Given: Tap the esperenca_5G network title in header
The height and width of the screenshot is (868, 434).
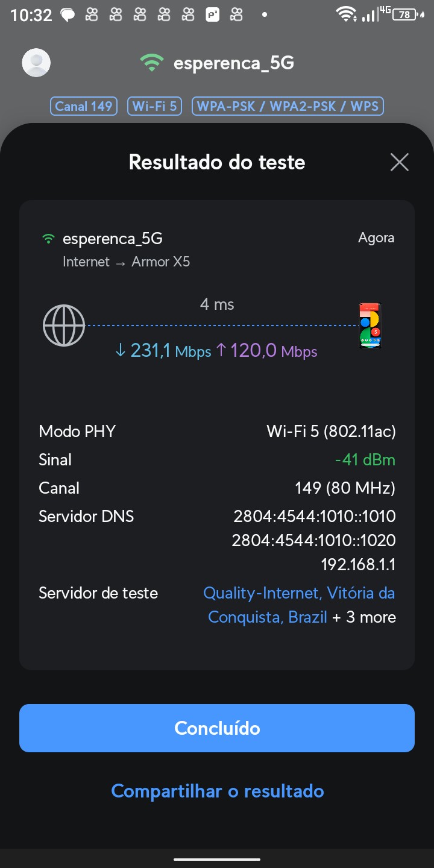Looking at the screenshot, I should tap(233, 63).
